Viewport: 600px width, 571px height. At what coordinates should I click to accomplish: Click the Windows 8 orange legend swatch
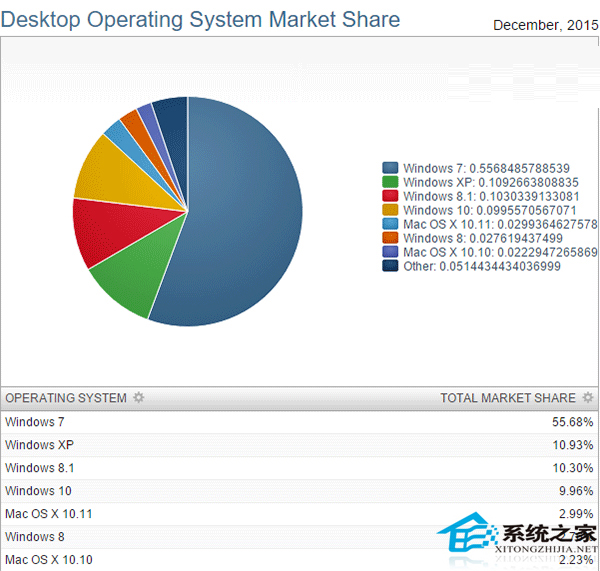[x=390, y=238]
